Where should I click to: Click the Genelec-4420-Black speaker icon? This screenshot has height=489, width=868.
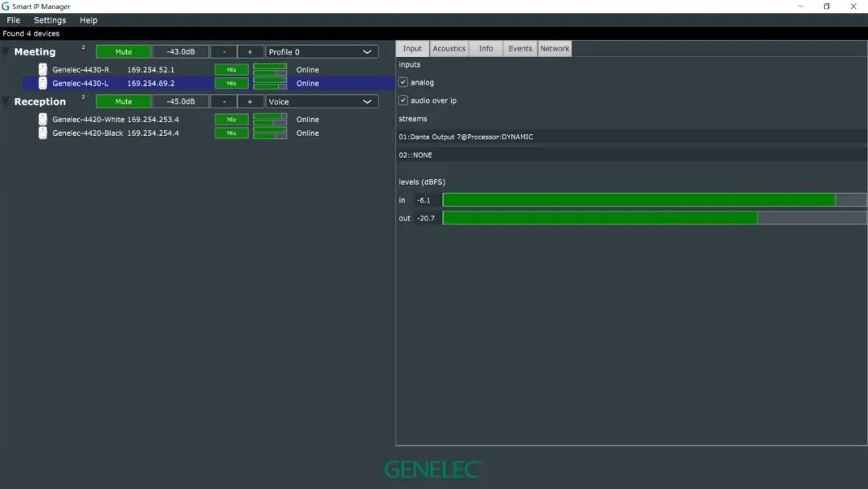tap(43, 133)
